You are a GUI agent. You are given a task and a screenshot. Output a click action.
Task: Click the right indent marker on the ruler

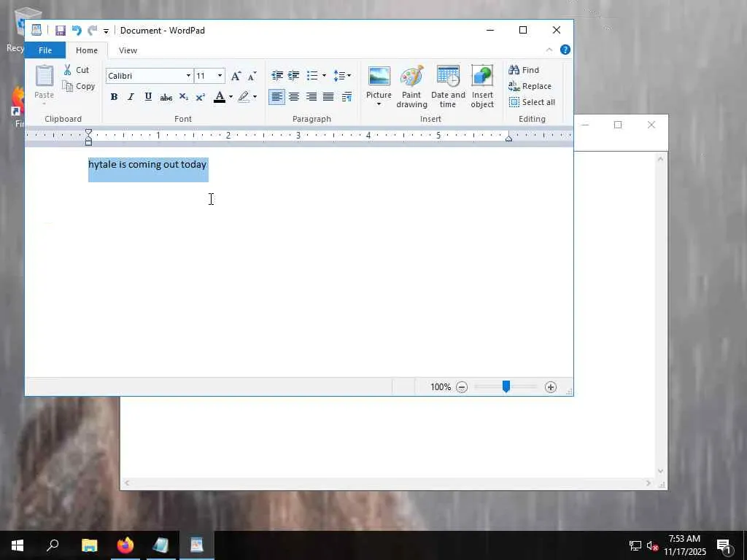click(508, 138)
